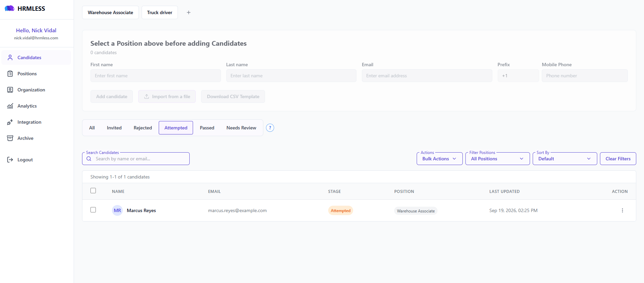Image resolution: width=644 pixels, height=283 pixels.
Task: Open the Organization sidebar section
Action: tap(36, 90)
